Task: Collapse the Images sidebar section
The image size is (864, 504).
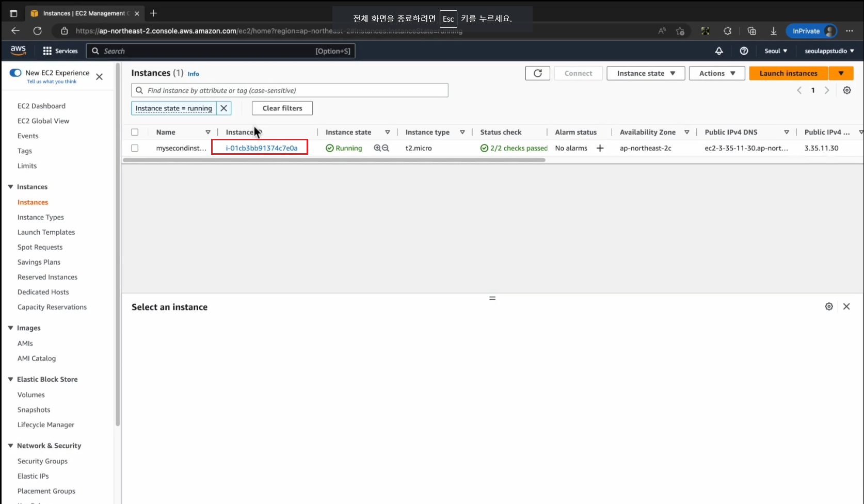Action: [10, 328]
